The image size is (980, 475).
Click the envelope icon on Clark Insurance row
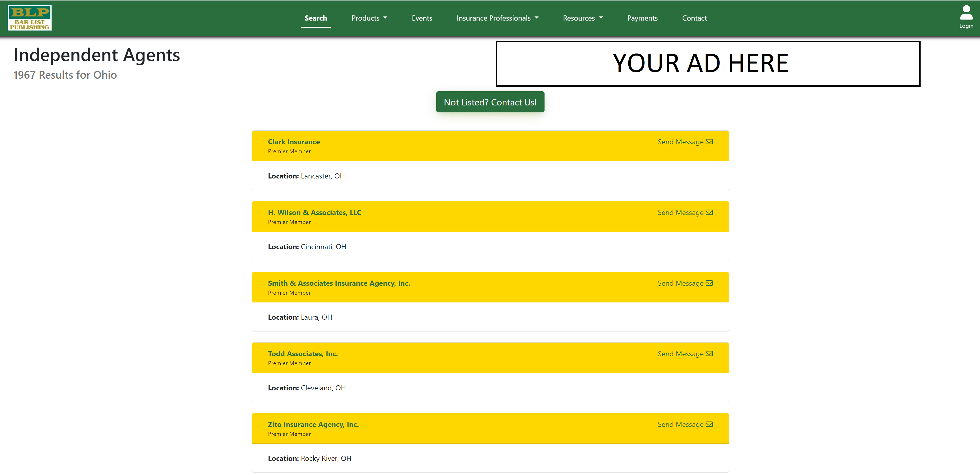pyautogui.click(x=709, y=141)
